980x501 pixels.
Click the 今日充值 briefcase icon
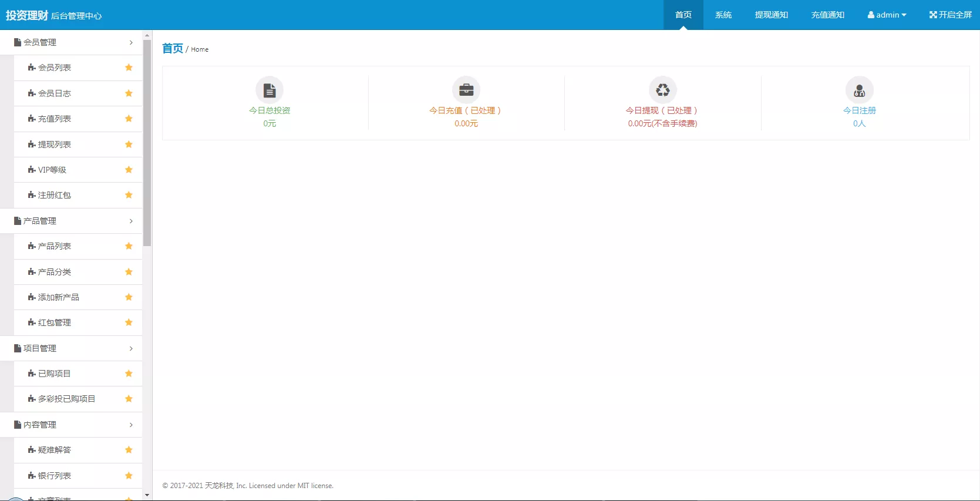click(466, 90)
